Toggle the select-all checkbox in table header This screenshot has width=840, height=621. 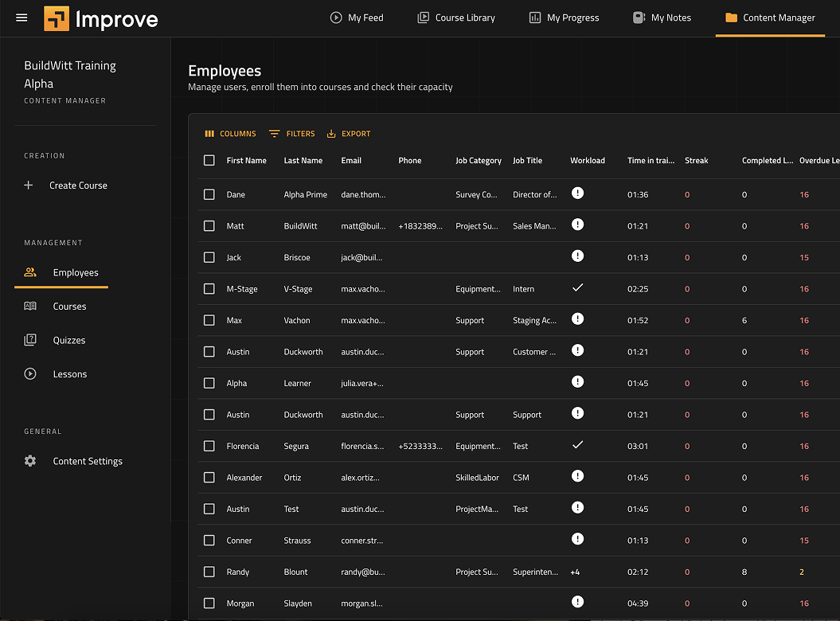[x=209, y=161]
